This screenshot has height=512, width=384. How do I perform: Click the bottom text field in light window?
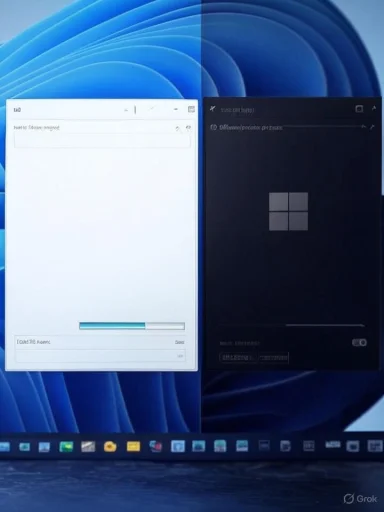(x=100, y=356)
